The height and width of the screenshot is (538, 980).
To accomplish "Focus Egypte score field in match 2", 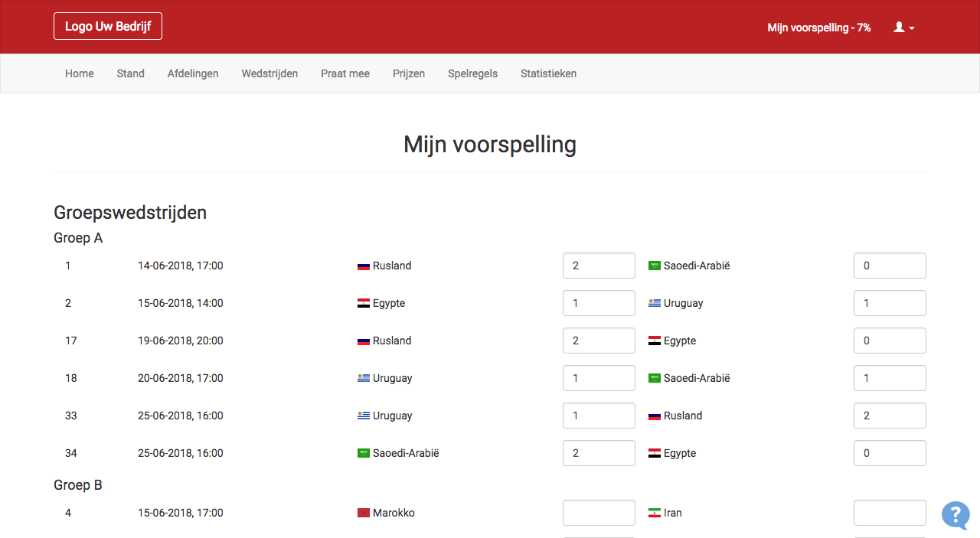I will pos(599,303).
